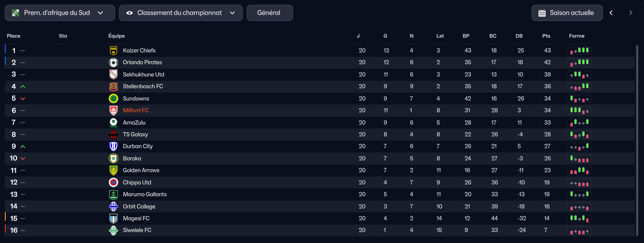Image resolution: width=644 pixels, height=243 pixels.
Task: Click the eye icon beside Classement du championnat
Action: point(129,13)
